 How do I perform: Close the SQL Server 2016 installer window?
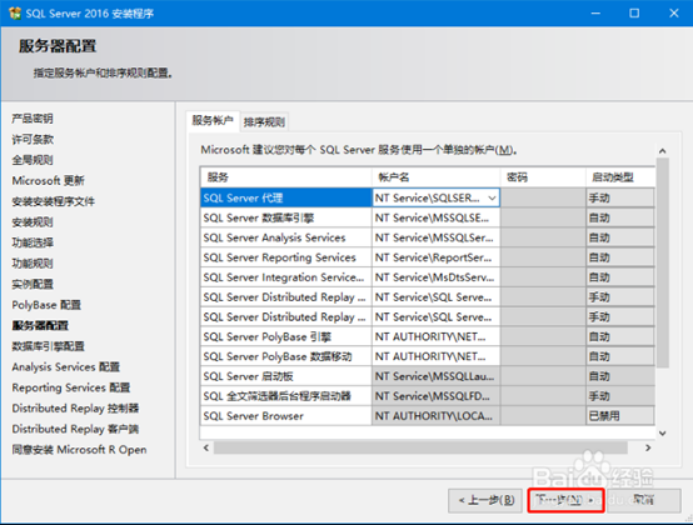pos(674,13)
